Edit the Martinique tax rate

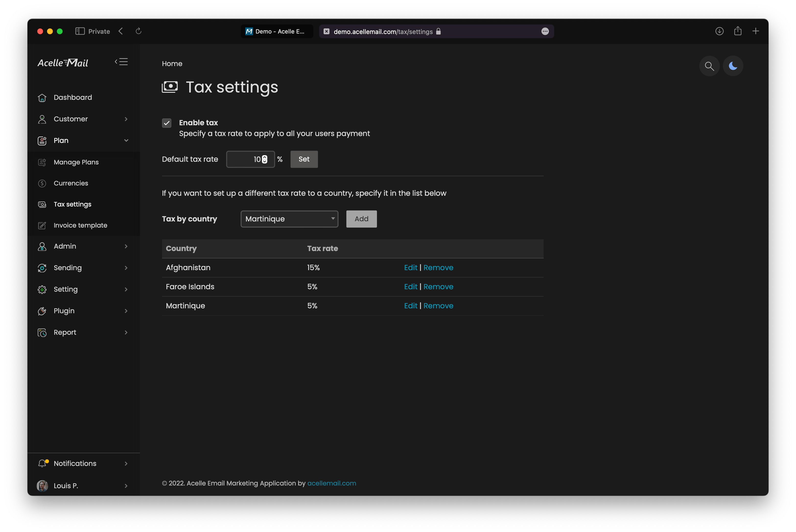[410, 306]
